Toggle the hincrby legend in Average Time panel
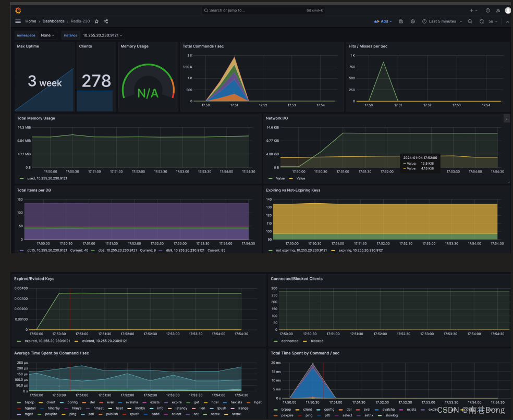Image resolution: width=513 pixels, height=420 pixels. (x=54, y=408)
